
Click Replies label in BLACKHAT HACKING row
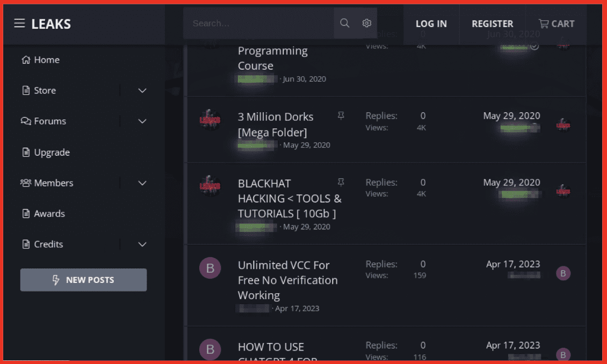pos(381,182)
